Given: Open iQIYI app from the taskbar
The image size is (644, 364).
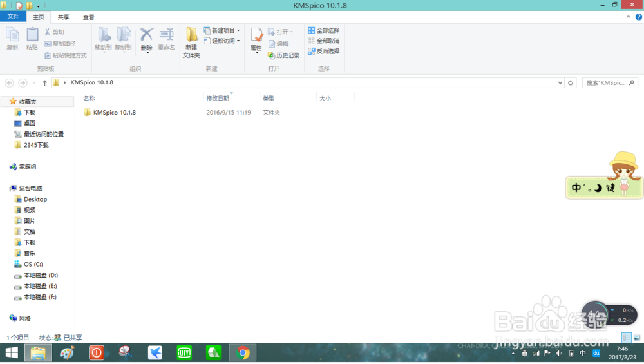Looking at the screenshot, I should 184,353.
